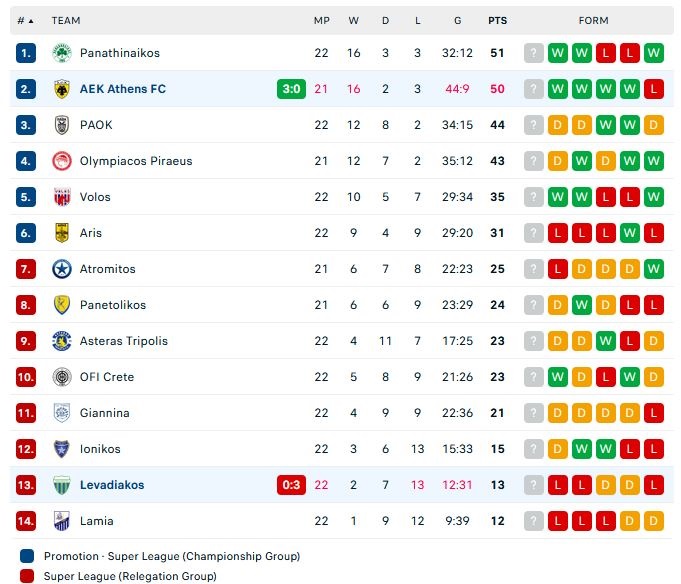681x584 pixels.
Task: Click the TEAM column header
Action: (66, 20)
